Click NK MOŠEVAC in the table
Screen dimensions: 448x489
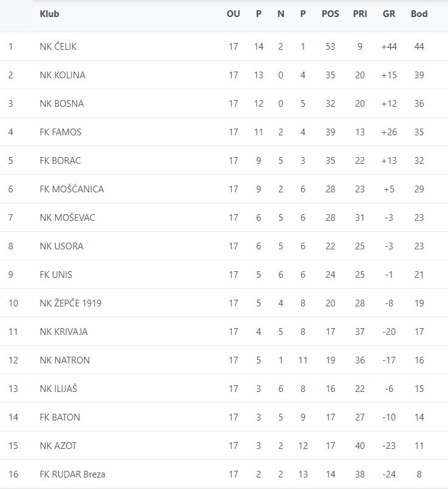pos(67,217)
